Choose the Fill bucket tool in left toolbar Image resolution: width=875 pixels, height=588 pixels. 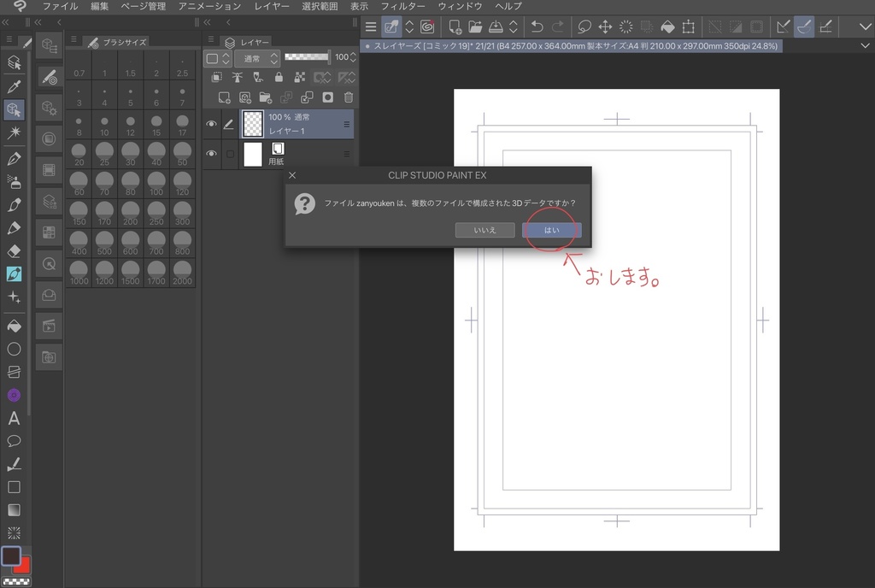[x=14, y=326]
